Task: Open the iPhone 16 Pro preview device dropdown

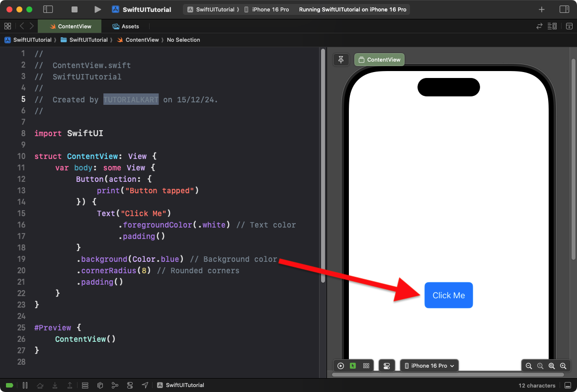Action: tap(429, 365)
